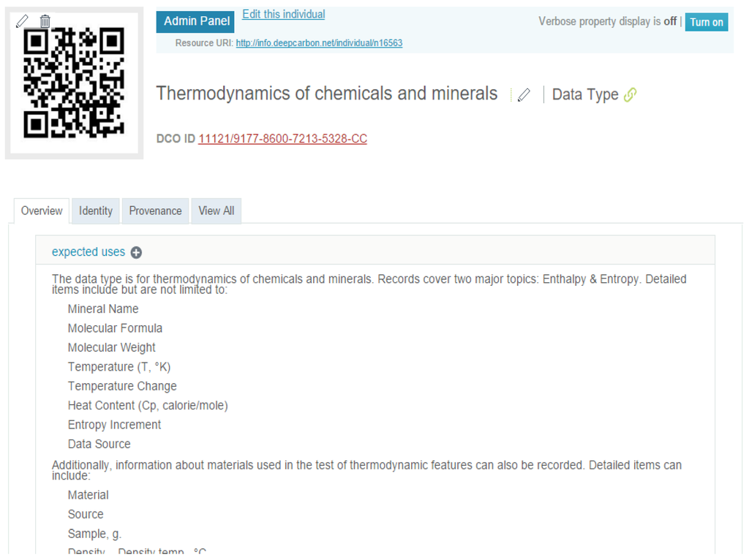The width and height of the screenshot is (749, 560).
Task: Open the Admin Panel
Action: coord(197,21)
